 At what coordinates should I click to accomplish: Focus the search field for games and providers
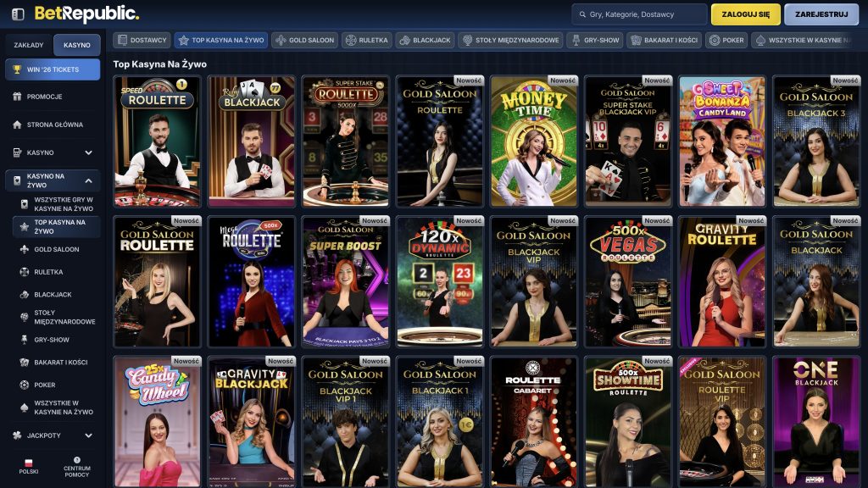639,14
